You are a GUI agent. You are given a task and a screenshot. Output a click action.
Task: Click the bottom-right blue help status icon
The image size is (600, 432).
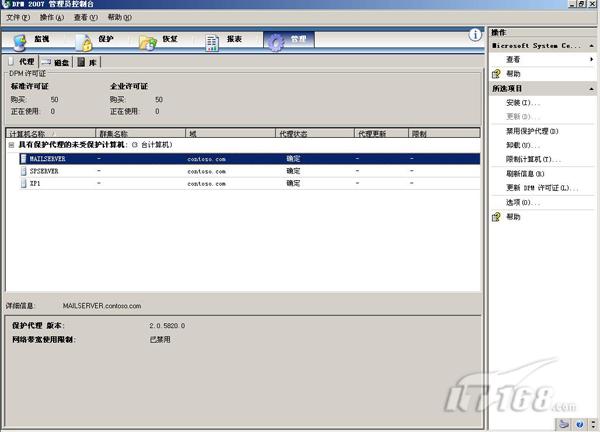pyautogui.click(x=580, y=424)
